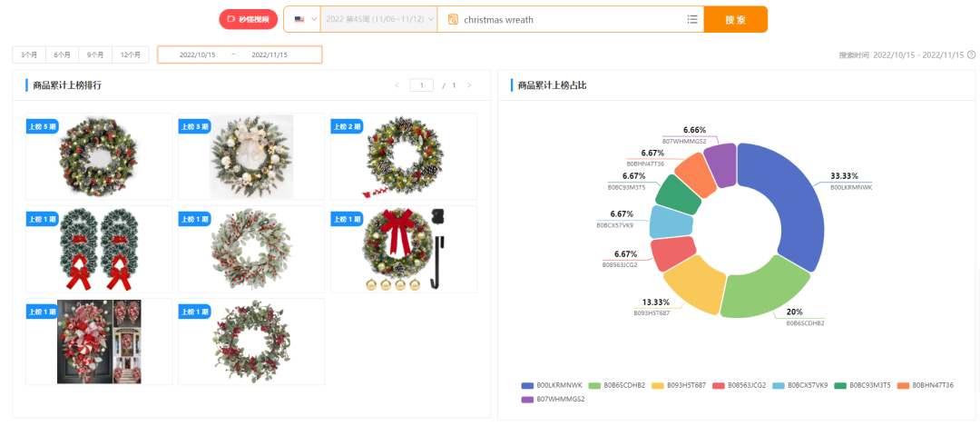This screenshot has width=980, height=426.
Task: Click the 商品累计上榜排行 heading
Action: click(67, 85)
